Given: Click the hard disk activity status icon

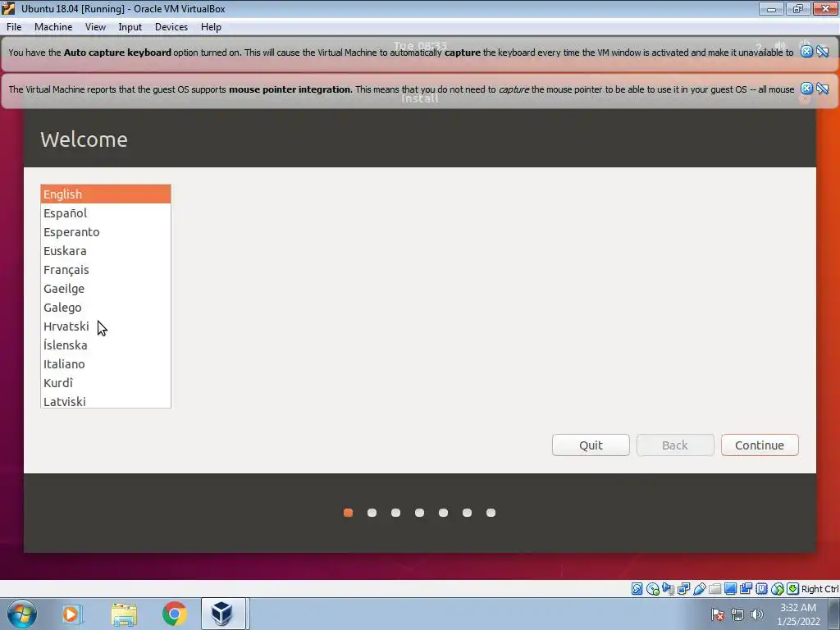Looking at the screenshot, I should click(637, 589).
